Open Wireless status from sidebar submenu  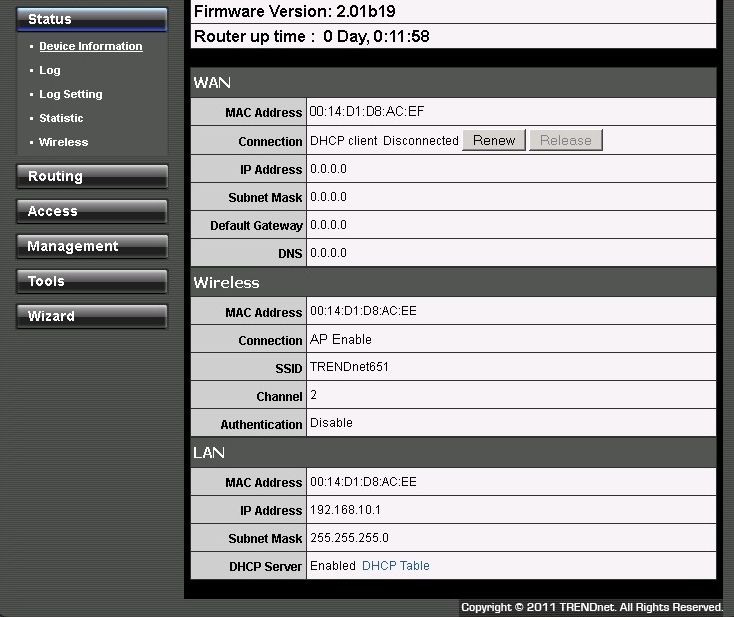pyautogui.click(x=63, y=142)
